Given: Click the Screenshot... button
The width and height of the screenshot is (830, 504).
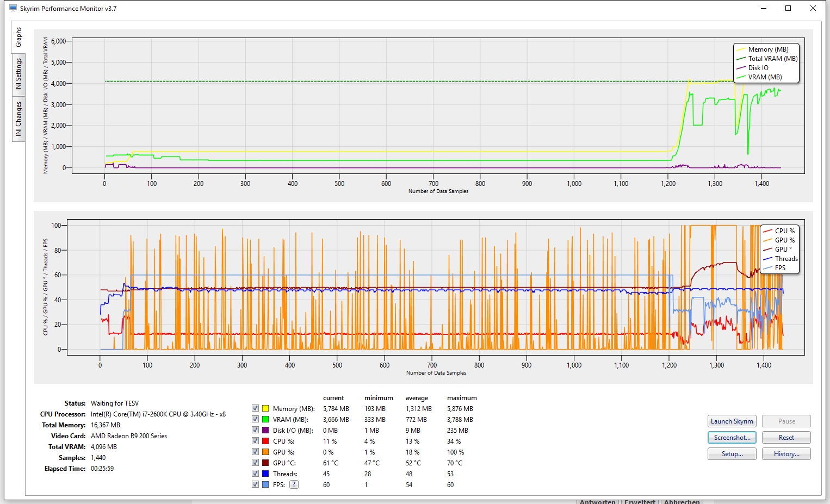Looking at the screenshot, I should pos(732,438).
